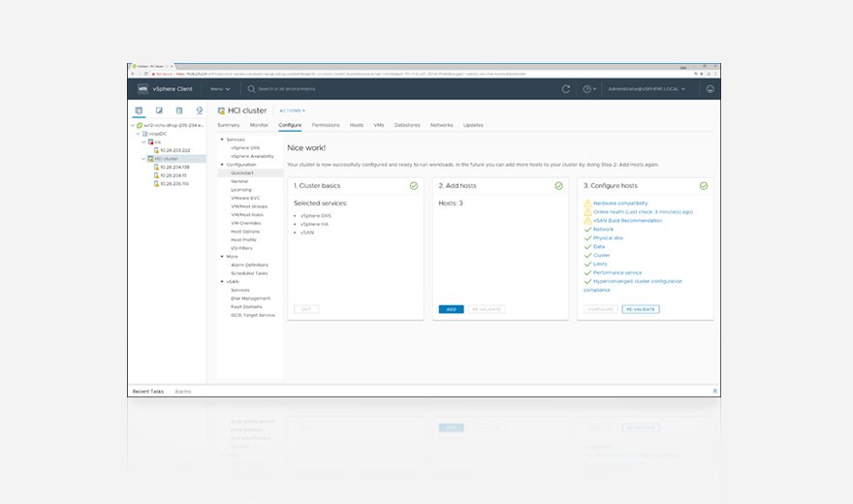This screenshot has width=853, height=504.
Task: Open the Hardware compatibility warning link
Action: [620, 203]
